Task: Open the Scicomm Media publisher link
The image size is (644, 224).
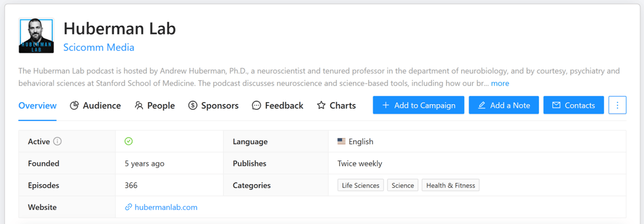Action: coord(99,47)
